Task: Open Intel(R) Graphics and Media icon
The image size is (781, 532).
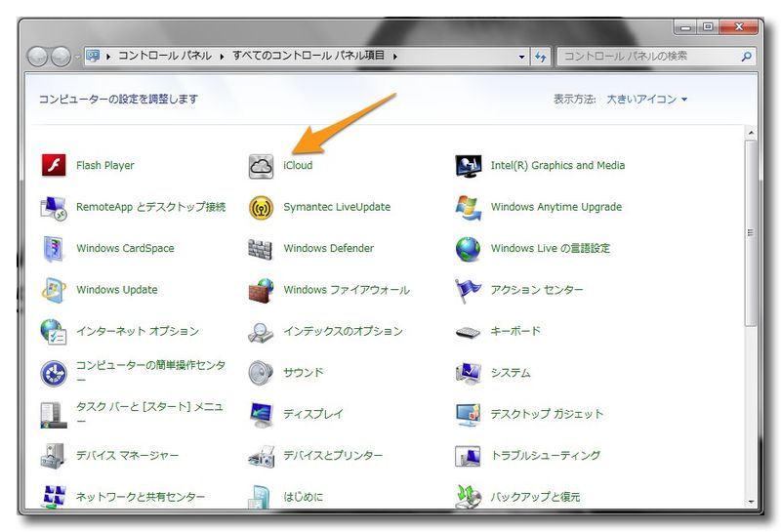Action: click(469, 166)
